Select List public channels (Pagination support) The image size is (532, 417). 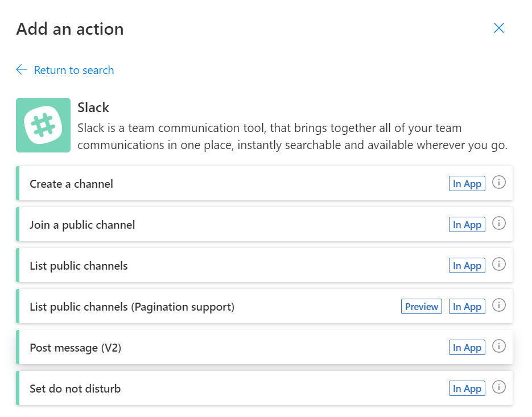click(265, 307)
